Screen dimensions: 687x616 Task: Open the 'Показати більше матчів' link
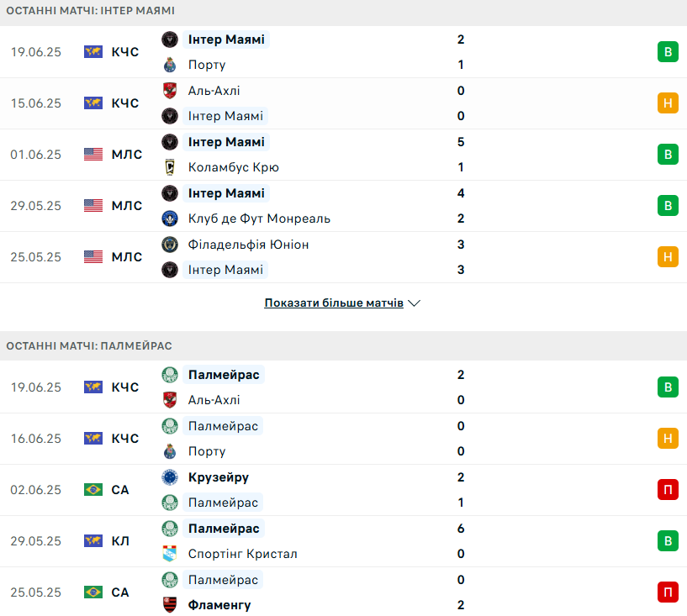click(334, 303)
